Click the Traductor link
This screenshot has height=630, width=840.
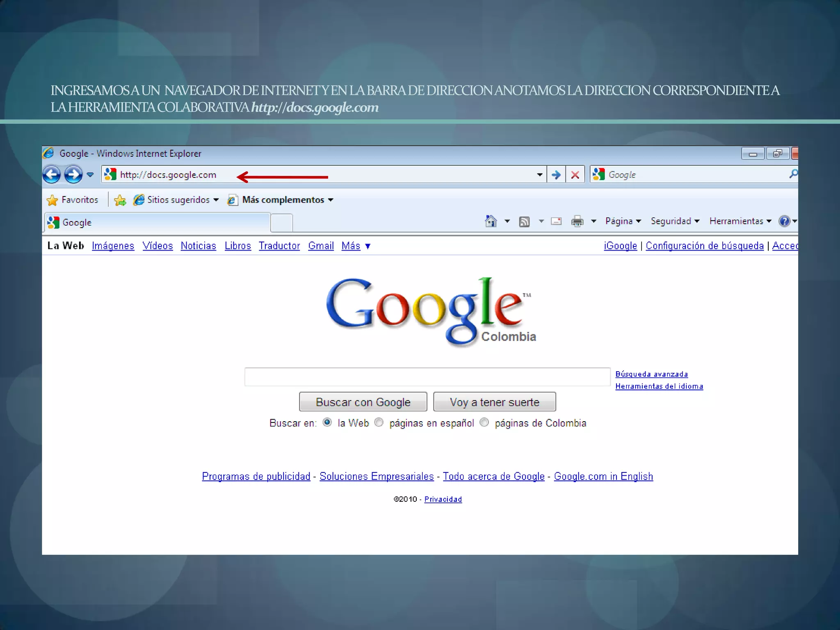[279, 246]
